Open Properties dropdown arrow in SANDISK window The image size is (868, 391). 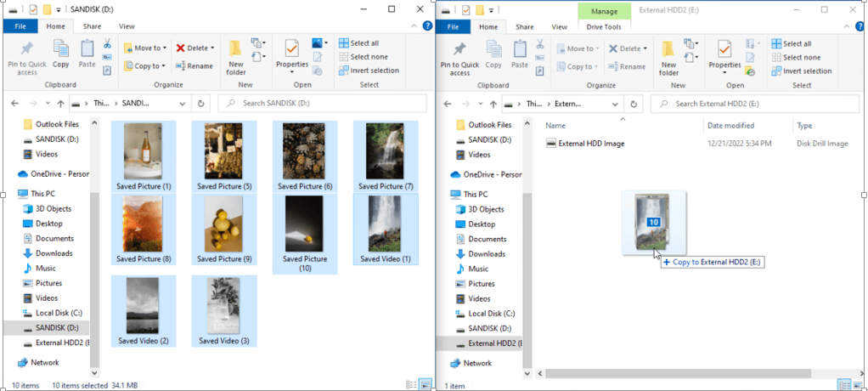point(291,72)
